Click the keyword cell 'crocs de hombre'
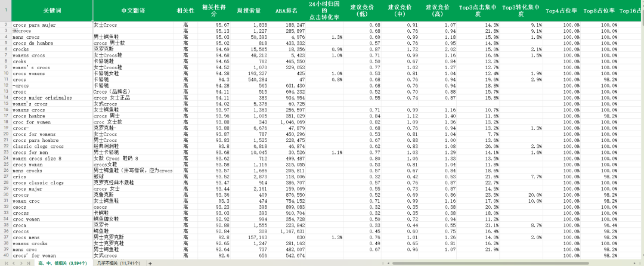The height and width of the screenshot is (266, 644). point(52,43)
